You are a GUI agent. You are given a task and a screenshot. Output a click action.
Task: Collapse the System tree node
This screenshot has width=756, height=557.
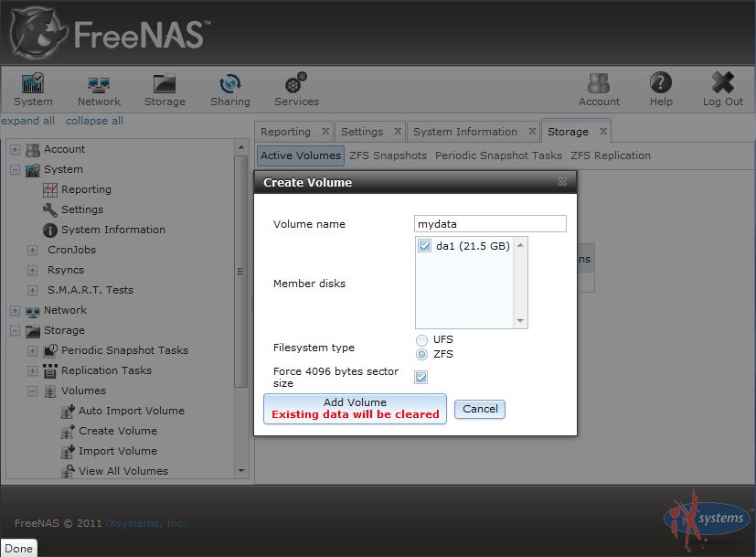point(15,170)
